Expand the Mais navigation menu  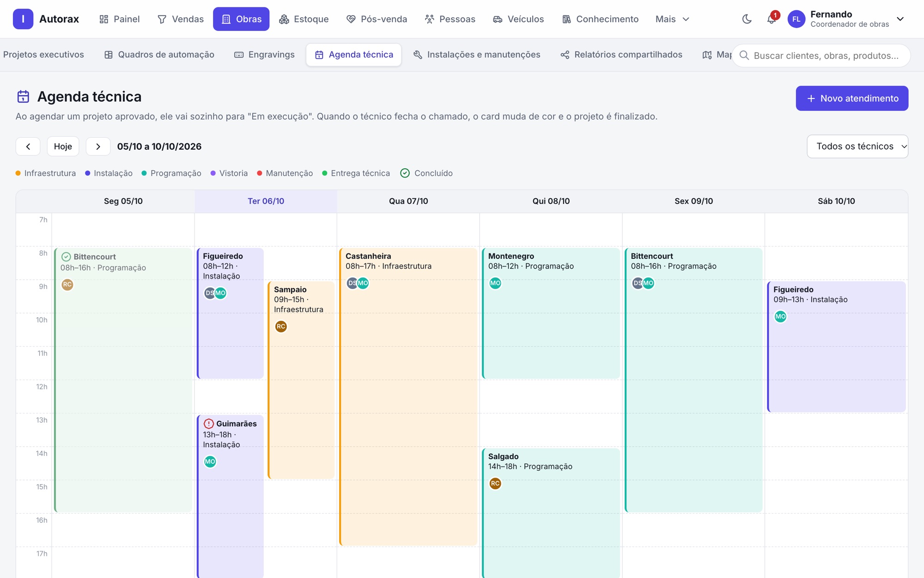672,19
